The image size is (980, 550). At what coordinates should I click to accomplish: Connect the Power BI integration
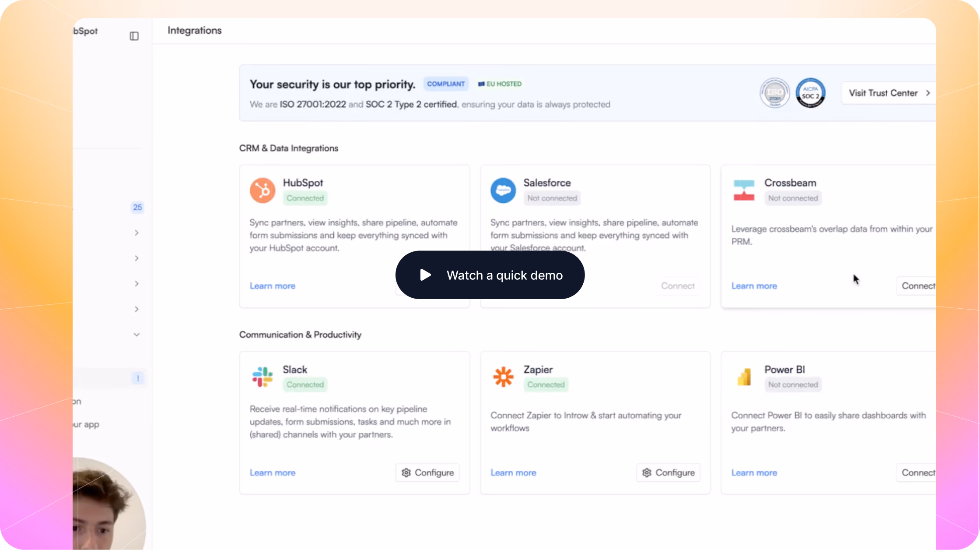tap(917, 473)
